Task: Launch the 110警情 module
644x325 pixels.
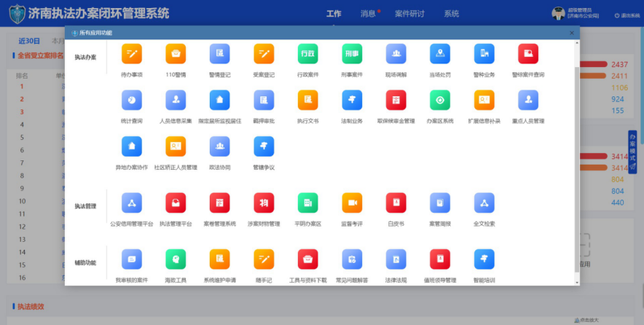Action: click(176, 55)
